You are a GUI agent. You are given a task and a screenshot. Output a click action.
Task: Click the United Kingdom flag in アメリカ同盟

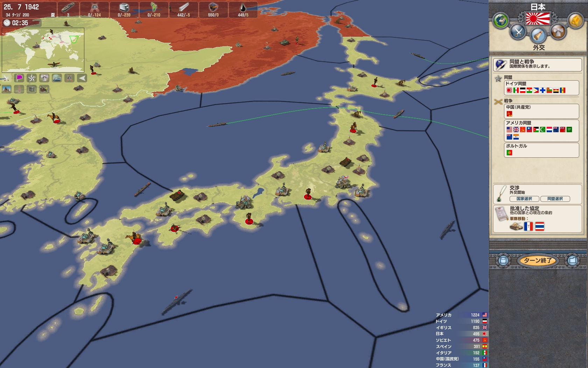click(516, 130)
